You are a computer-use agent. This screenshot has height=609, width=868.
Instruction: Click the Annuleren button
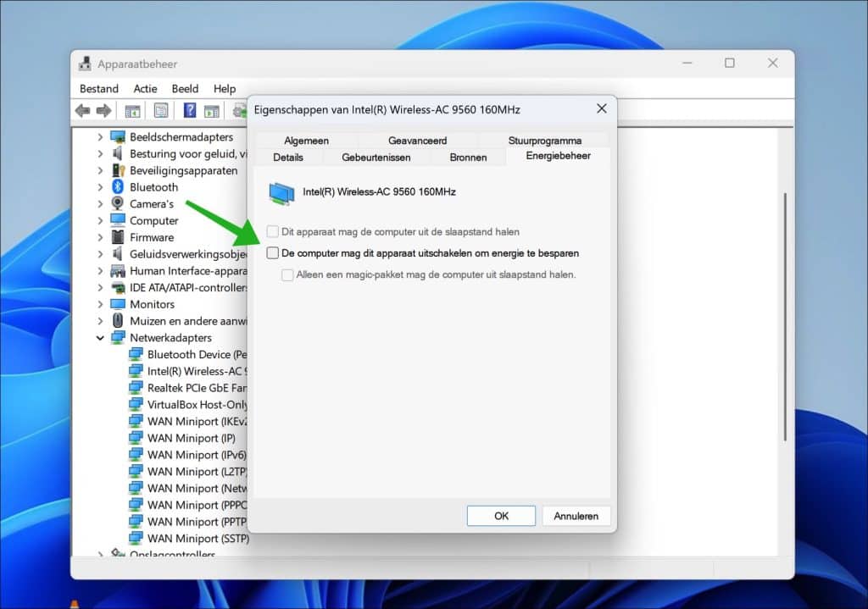click(576, 516)
